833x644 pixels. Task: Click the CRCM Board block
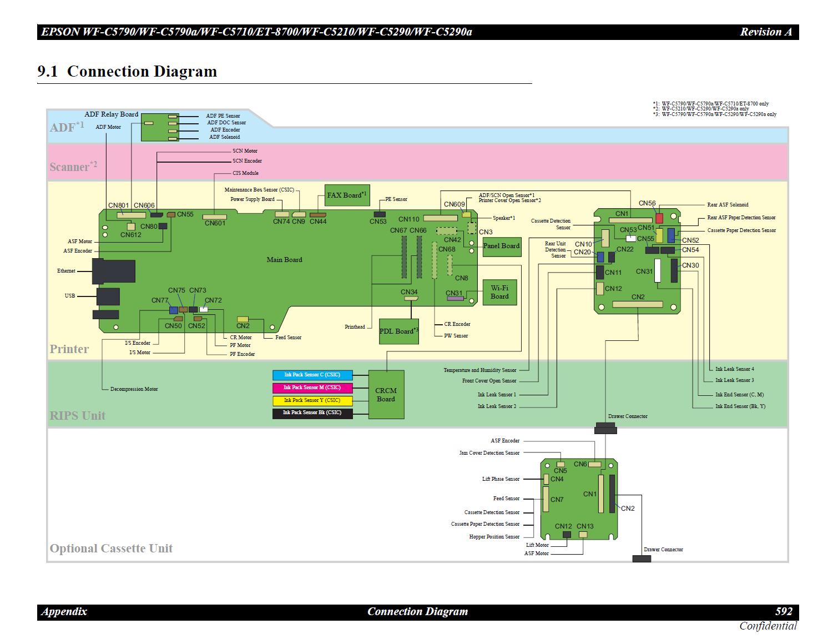click(x=386, y=395)
